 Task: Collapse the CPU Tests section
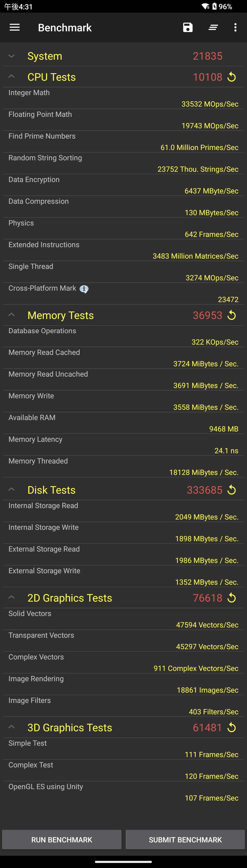pyautogui.click(x=11, y=77)
